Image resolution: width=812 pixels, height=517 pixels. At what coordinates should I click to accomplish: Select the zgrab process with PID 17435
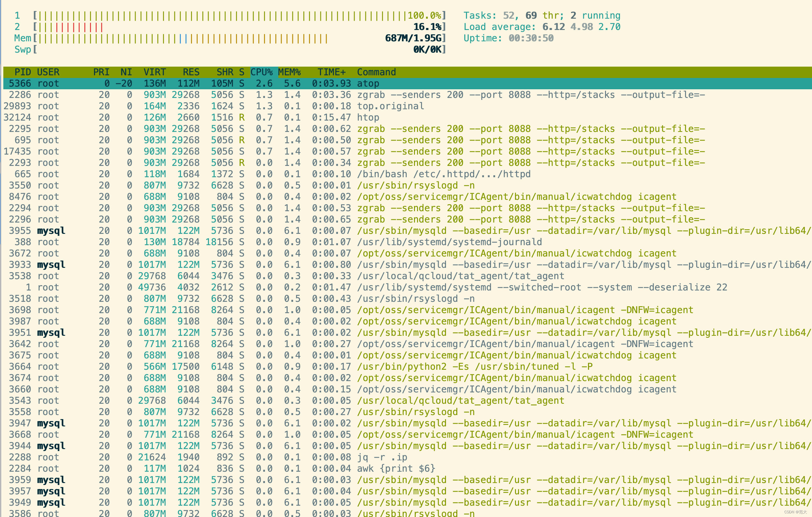pyautogui.click(x=407, y=151)
